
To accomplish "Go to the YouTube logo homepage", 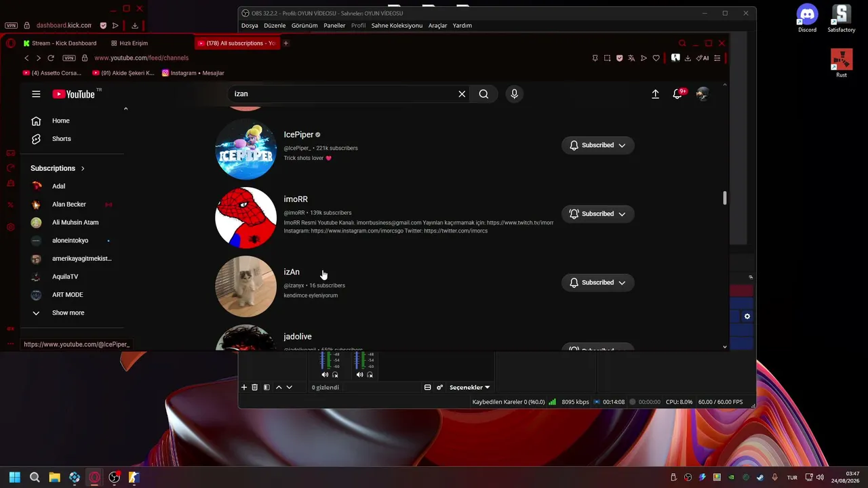I will (73, 94).
